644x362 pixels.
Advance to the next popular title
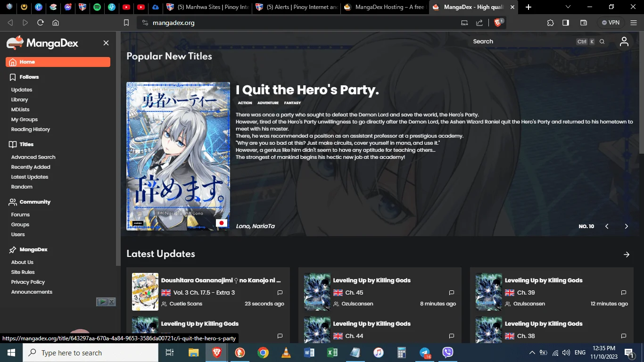point(627,226)
